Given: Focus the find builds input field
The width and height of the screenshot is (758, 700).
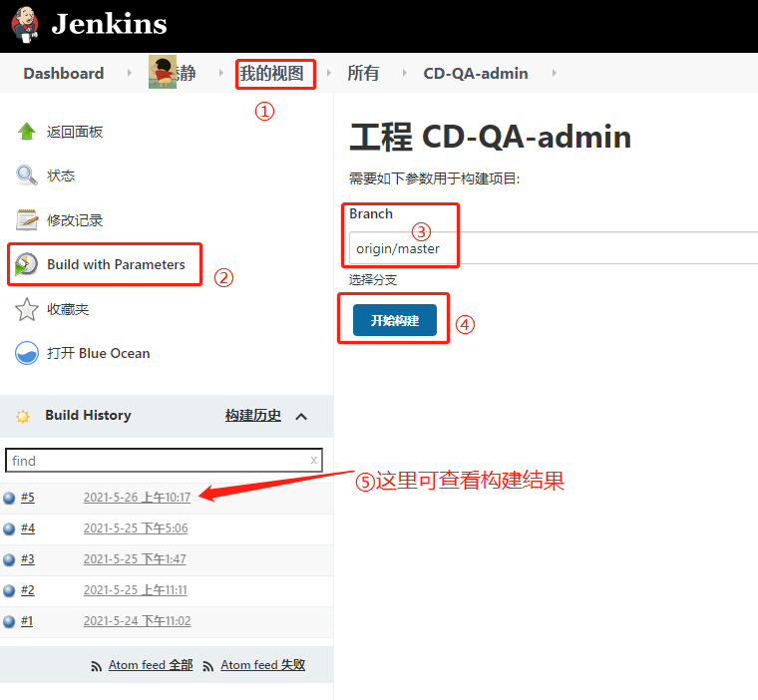Looking at the screenshot, I should click(164, 461).
